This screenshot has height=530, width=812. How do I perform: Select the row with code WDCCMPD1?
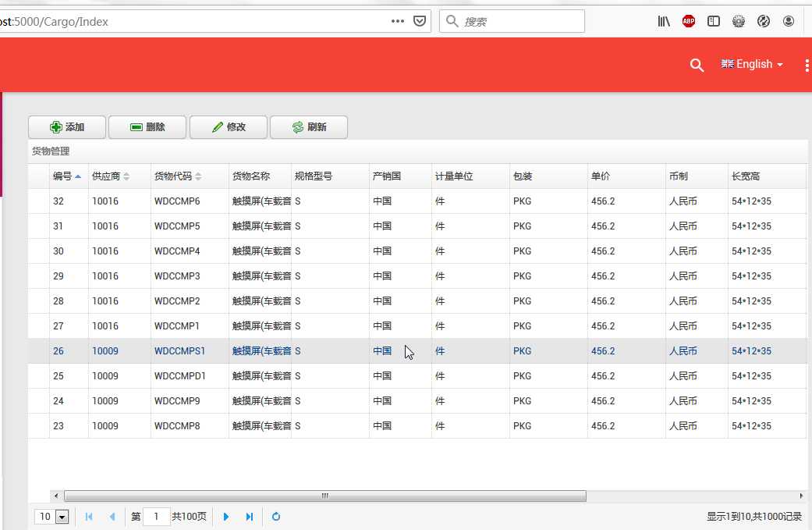(417, 375)
